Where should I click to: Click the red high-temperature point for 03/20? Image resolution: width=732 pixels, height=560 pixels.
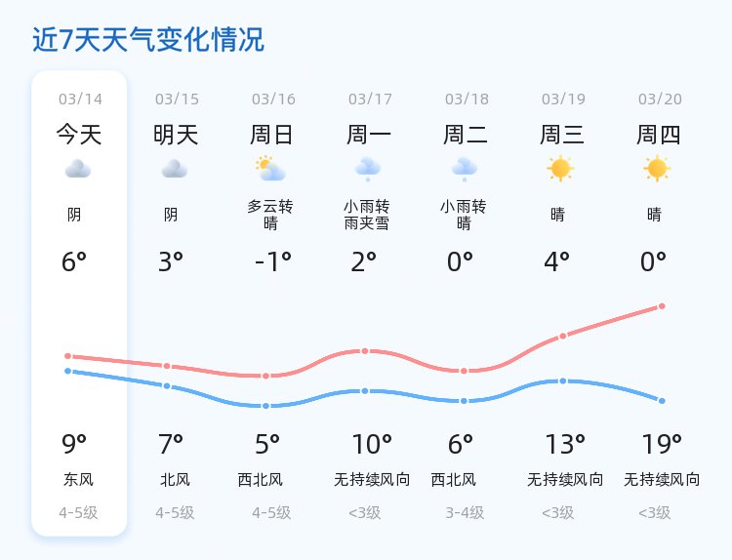(x=662, y=306)
